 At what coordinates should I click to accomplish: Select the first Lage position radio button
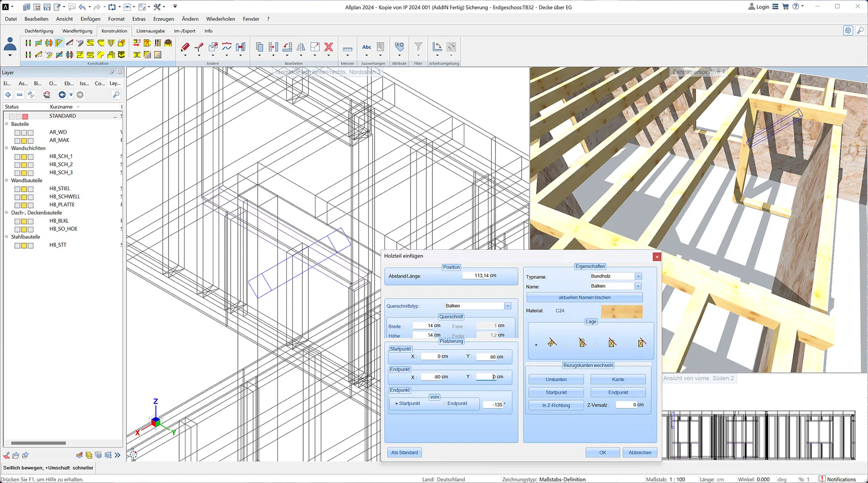coord(536,345)
